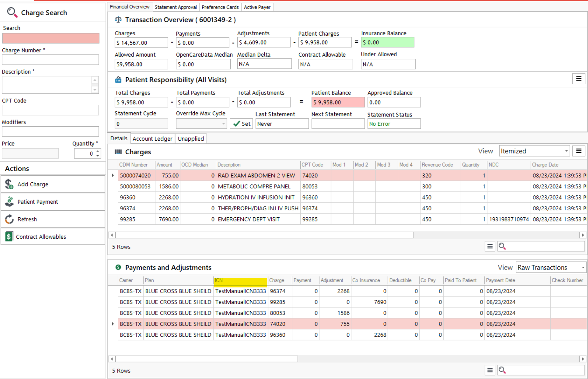
Task: Click the Description box scroll-down arrow
Action: (x=95, y=90)
